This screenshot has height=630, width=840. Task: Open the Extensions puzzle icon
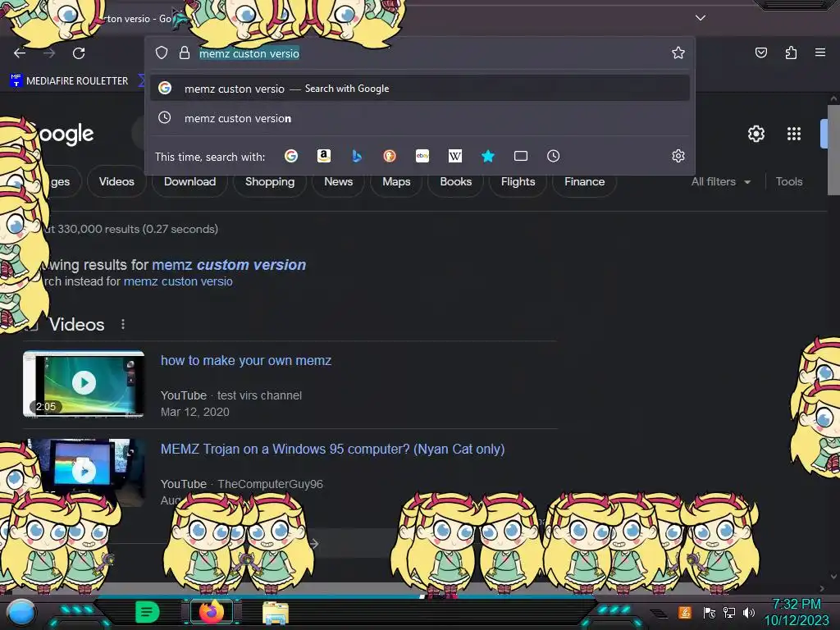tap(791, 52)
